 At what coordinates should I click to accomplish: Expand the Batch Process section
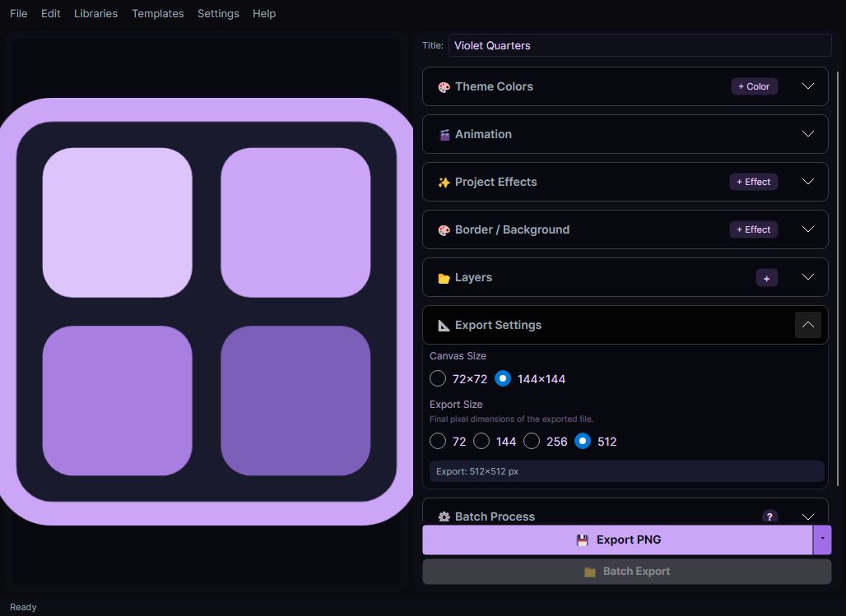coord(807,516)
